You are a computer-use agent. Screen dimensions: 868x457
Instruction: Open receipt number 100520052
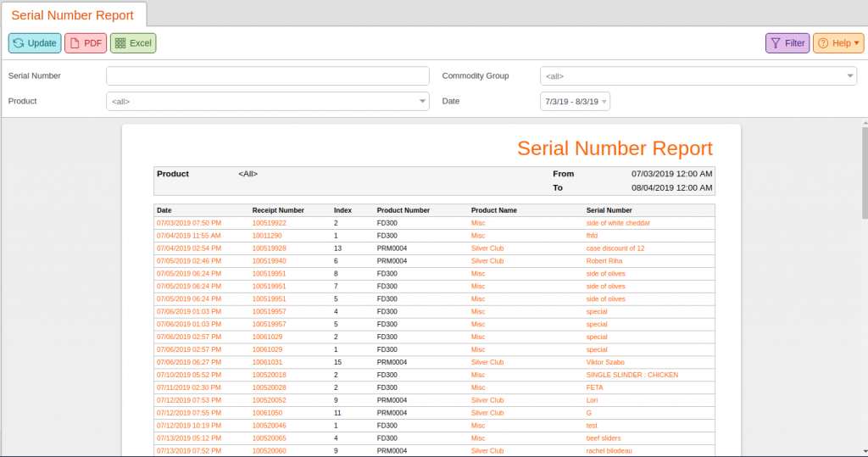coord(269,400)
